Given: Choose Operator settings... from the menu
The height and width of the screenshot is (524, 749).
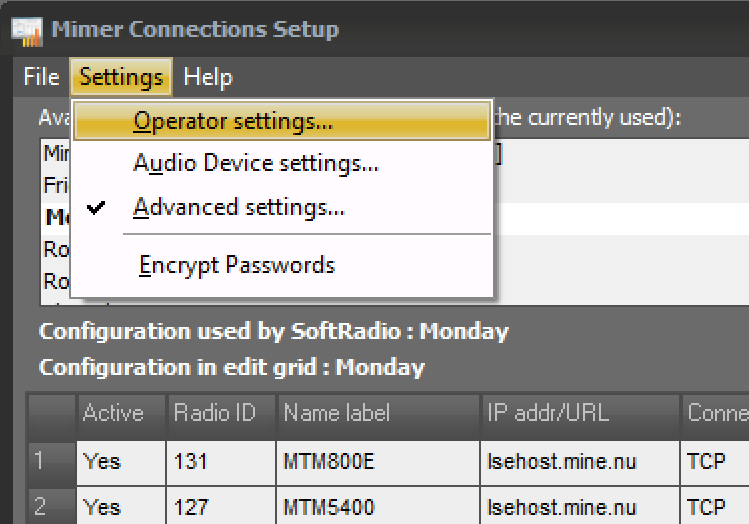Looking at the screenshot, I should point(282,121).
